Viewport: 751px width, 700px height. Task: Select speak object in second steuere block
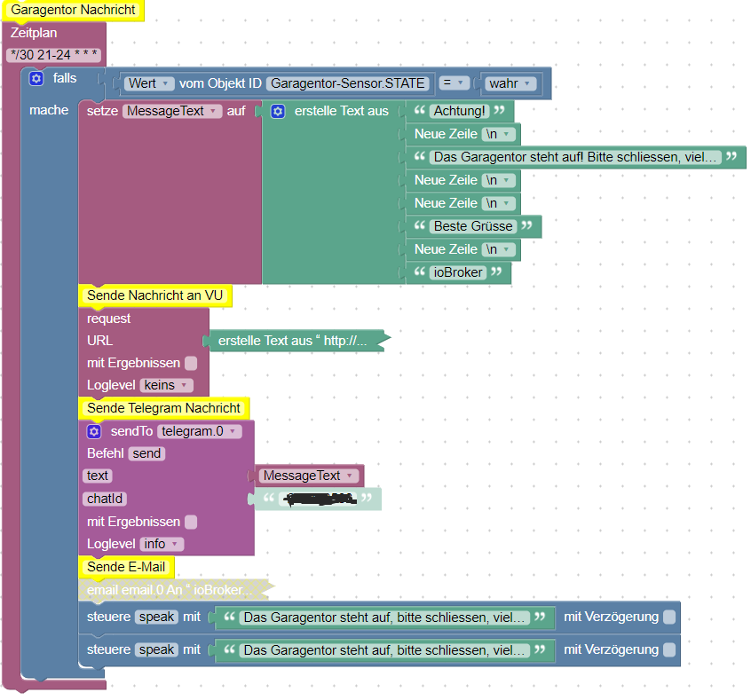156,649
